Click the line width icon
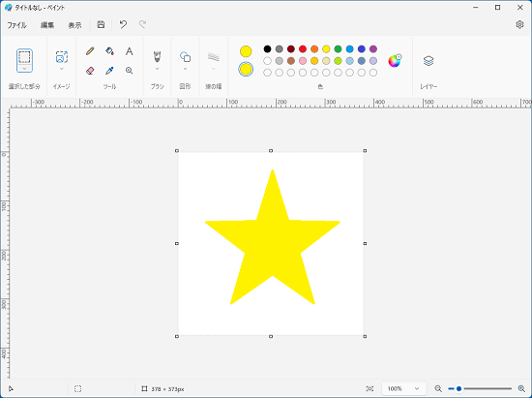The width and height of the screenshot is (532, 398). click(214, 57)
